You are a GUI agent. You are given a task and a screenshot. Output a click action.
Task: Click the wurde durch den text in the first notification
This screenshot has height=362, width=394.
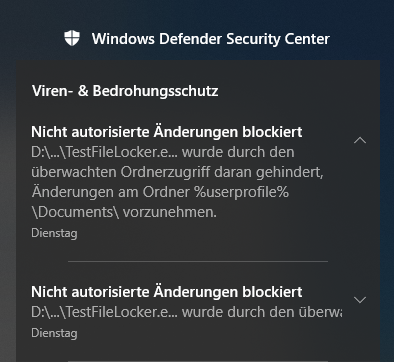pos(238,152)
